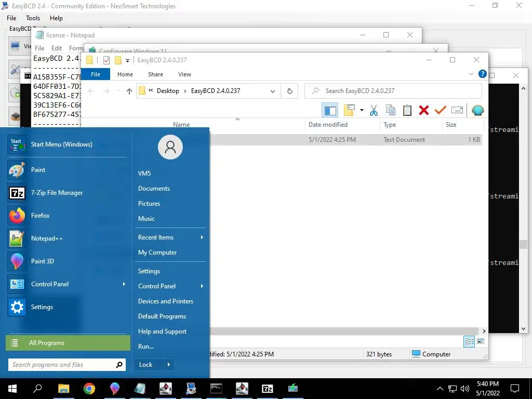Open All Programs list
The width and height of the screenshot is (532, 399).
[x=68, y=343]
